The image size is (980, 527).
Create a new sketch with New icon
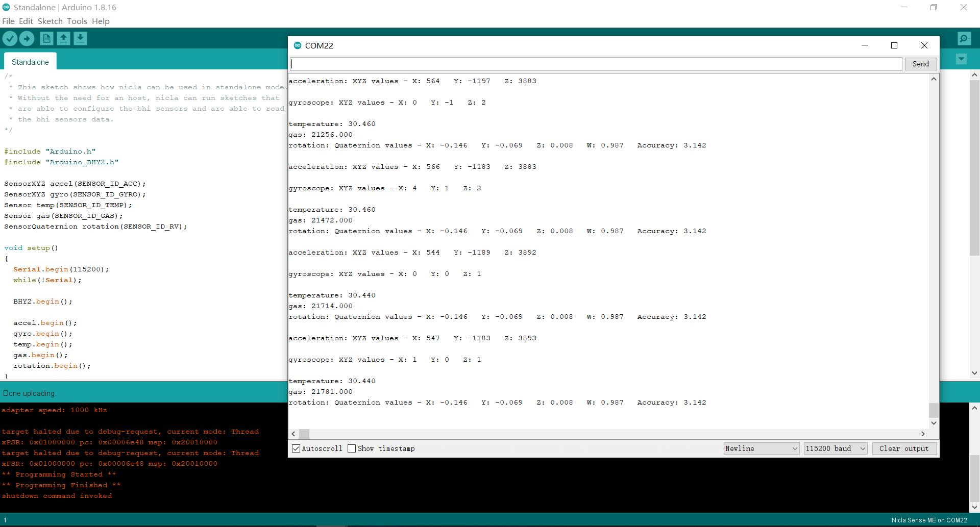click(46, 39)
